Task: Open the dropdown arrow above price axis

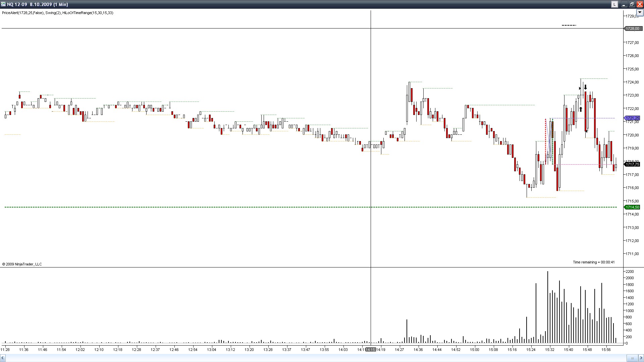Action: coord(640,12)
